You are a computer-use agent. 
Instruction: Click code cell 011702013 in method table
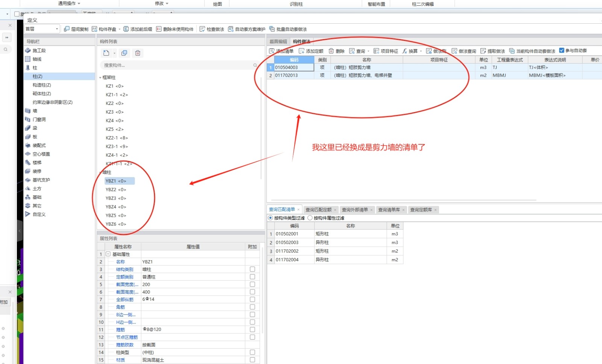pyautogui.click(x=294, y=75)
